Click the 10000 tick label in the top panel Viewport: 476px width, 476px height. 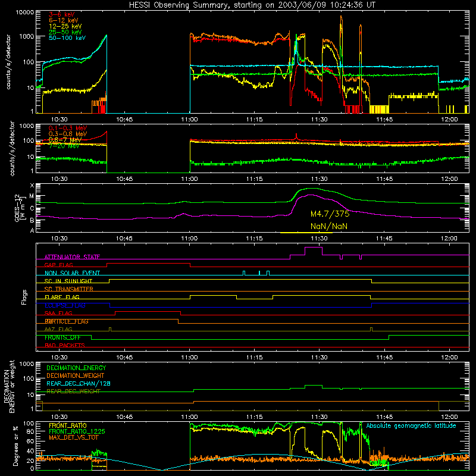[x=25, y=12]
